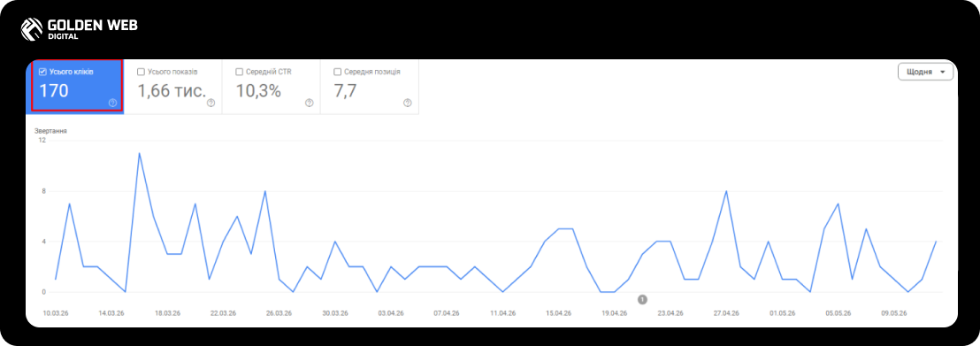980x346 pixels.
Task: Click the 23.04.26 date label
Action: click(670, 313)
